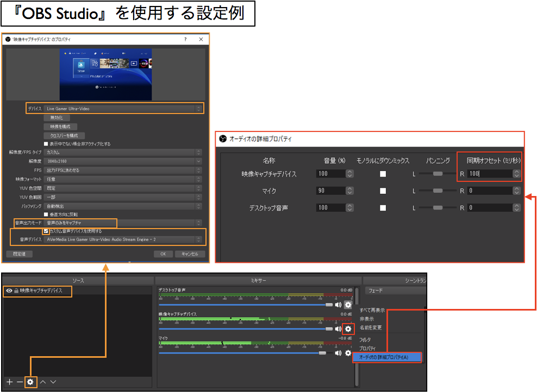Toggle lock icon of 映像キャプチャデバイス source

(16, 290)
